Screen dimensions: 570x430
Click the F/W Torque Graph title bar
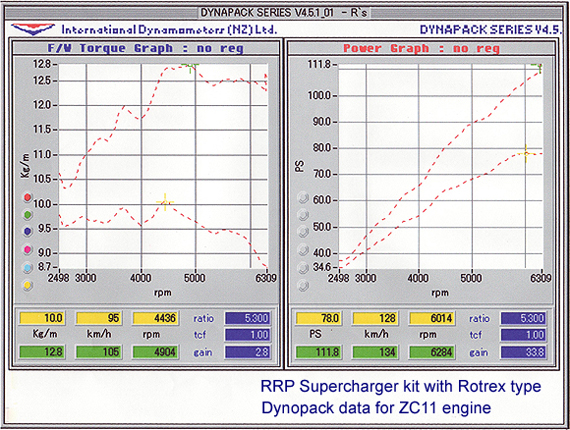click(146, 48)
